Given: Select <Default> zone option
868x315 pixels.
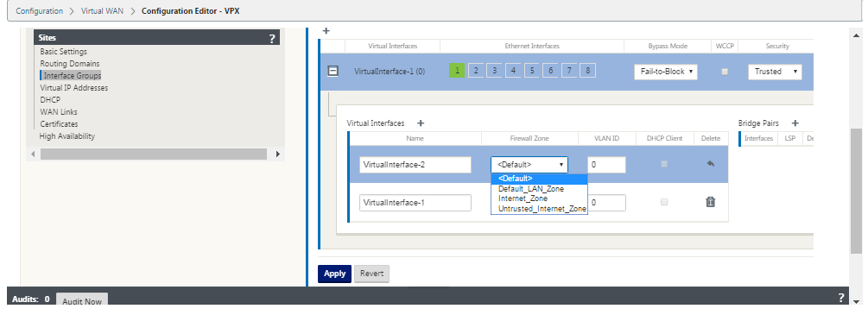Looking at the screenshot, I should [x=539, y=179].
